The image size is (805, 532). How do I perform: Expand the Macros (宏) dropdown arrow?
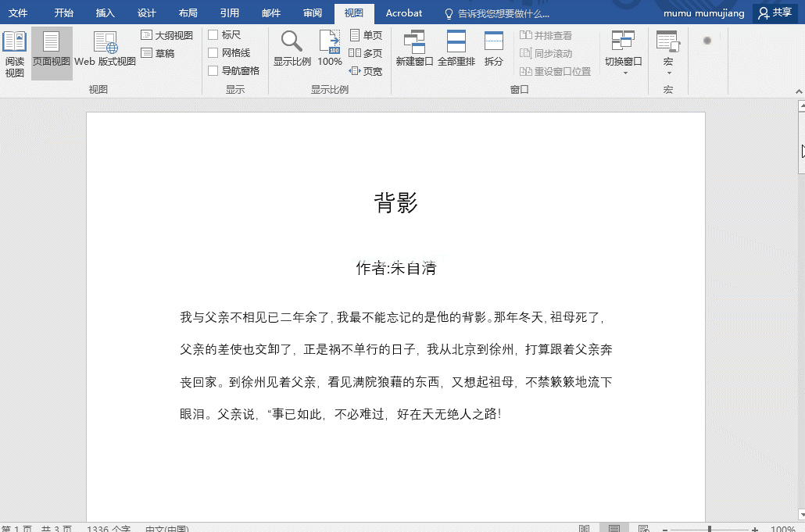(668, 73)
